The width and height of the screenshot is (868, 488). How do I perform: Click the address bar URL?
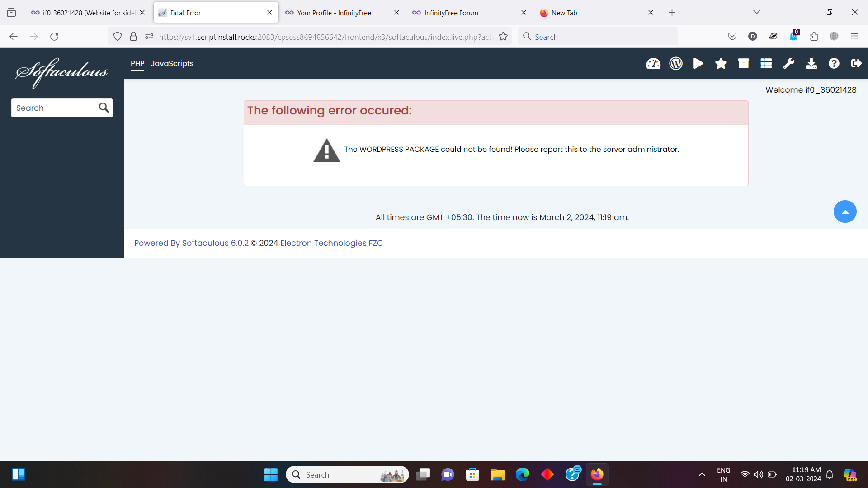[325, 37]
